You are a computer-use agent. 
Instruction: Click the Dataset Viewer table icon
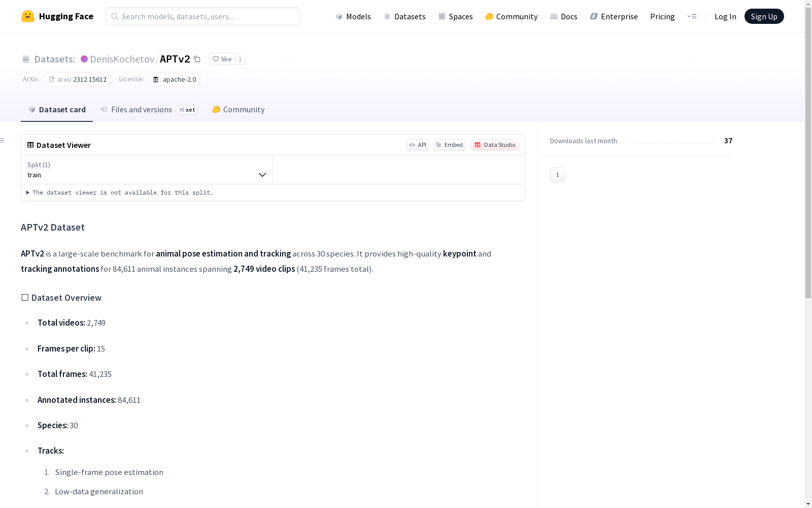point(30,145)
